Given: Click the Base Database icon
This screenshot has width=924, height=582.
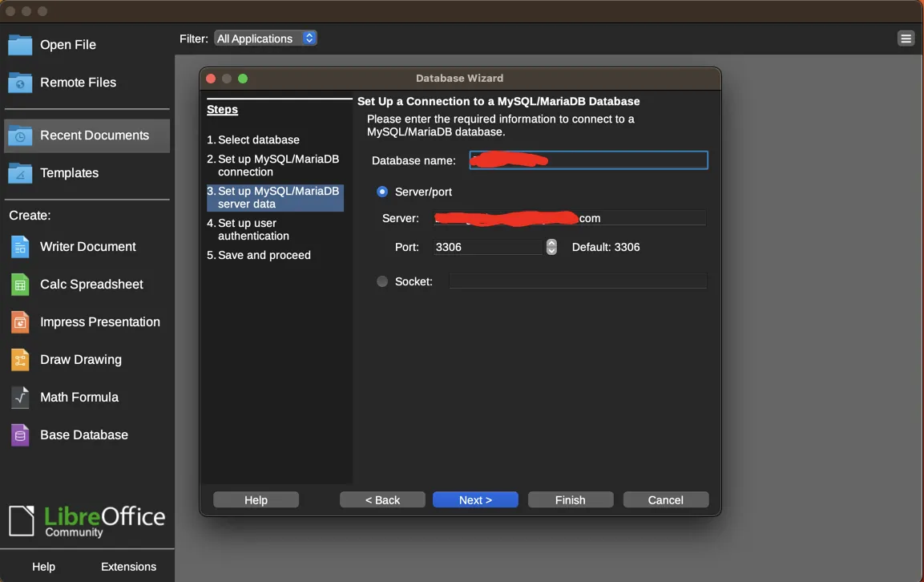Looking at the screenshot, I should (20, 436).
